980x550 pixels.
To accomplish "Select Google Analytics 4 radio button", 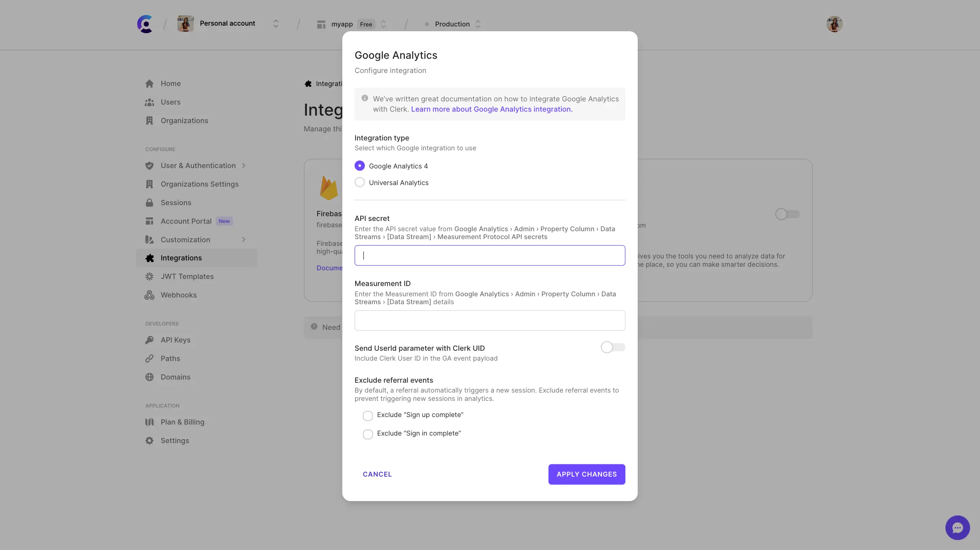I will click(x=359, y=166).
